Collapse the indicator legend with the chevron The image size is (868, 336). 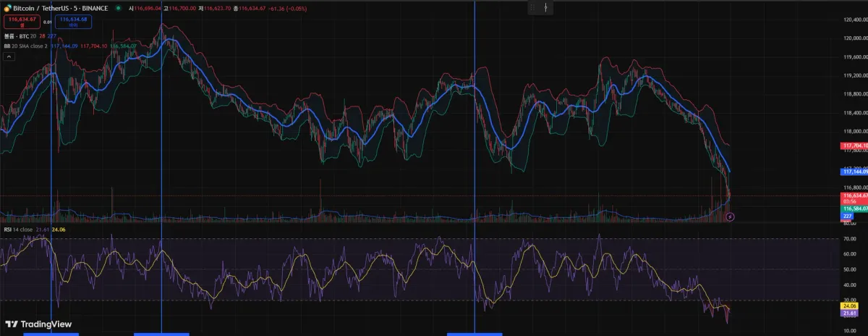[8, 56]
